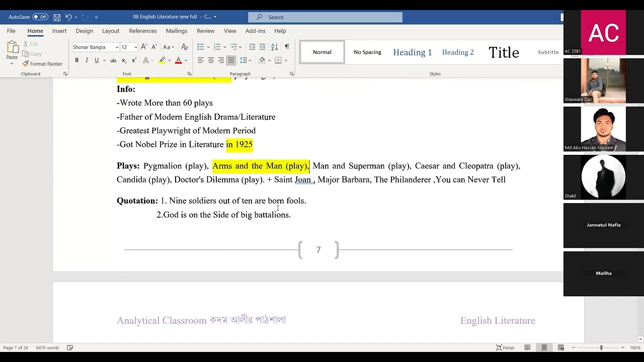644x362 pixels.
Task: Click Md Abu Hassan Nayeem video thumbnail
Action: 603,129
